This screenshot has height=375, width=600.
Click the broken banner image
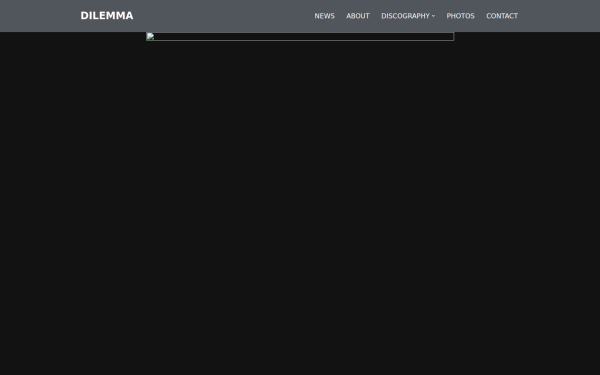coord(300,37)
